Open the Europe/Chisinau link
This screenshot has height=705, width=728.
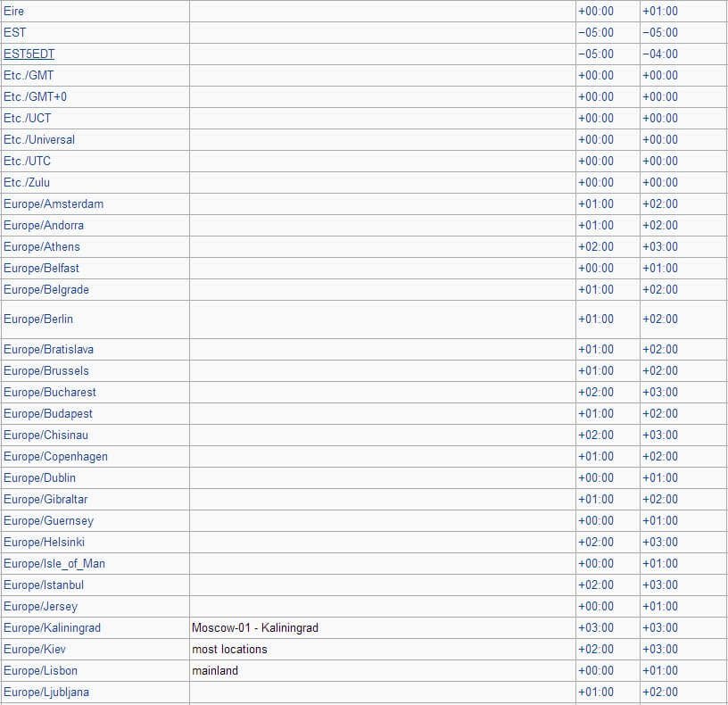(x=46, y=435)
